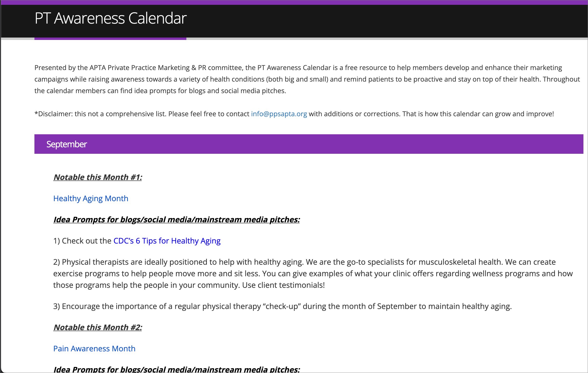This screenshot has width=588, height=373.
Task: Click the info@ppsapta.org email link
Action: tap(279, 114)
